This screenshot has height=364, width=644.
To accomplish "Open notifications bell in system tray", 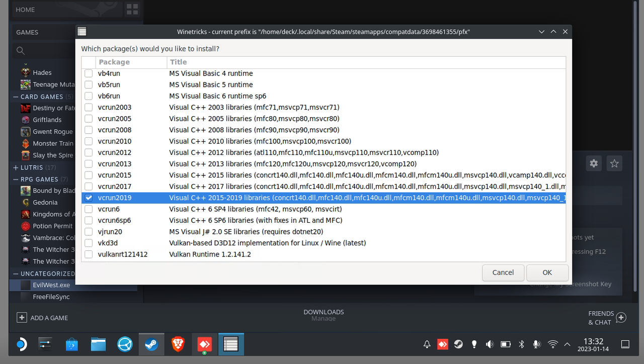I will [427, 344].
